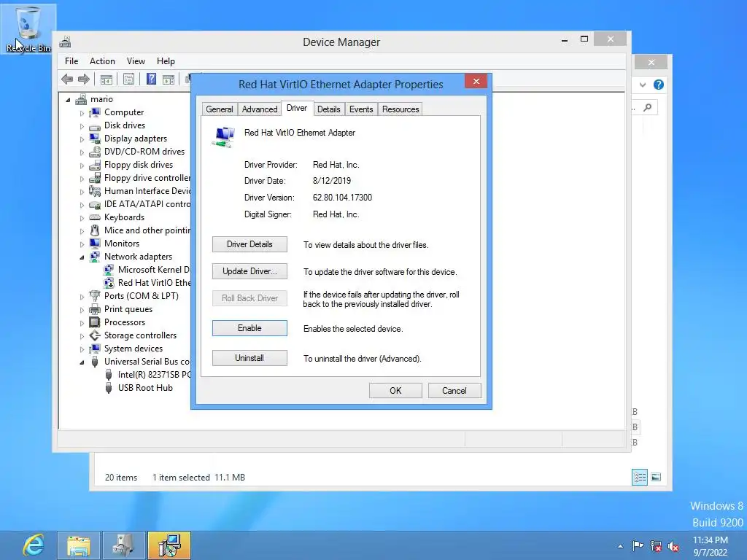The width and height of the screenshot is (747, 560).
Task: Open File Explorer from the taskbar
Action: [79, 545]
